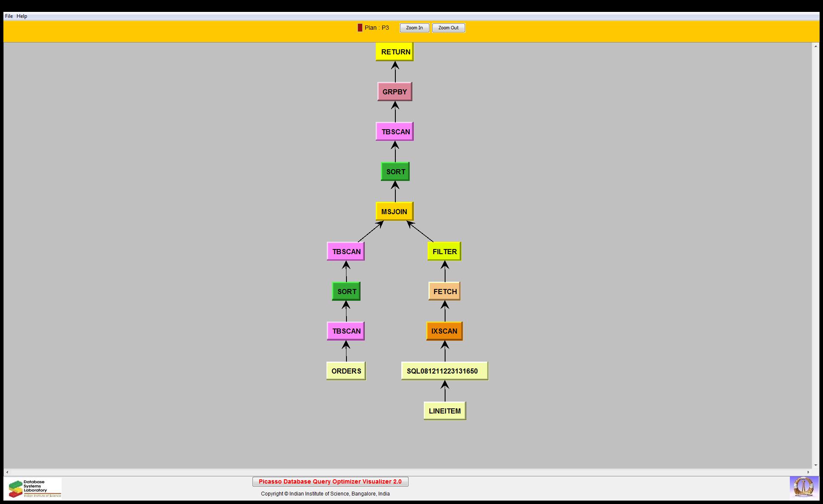Select the LINEITEM table node
Viewport: 823px width, 504px height.
click(x=445, y=411)
